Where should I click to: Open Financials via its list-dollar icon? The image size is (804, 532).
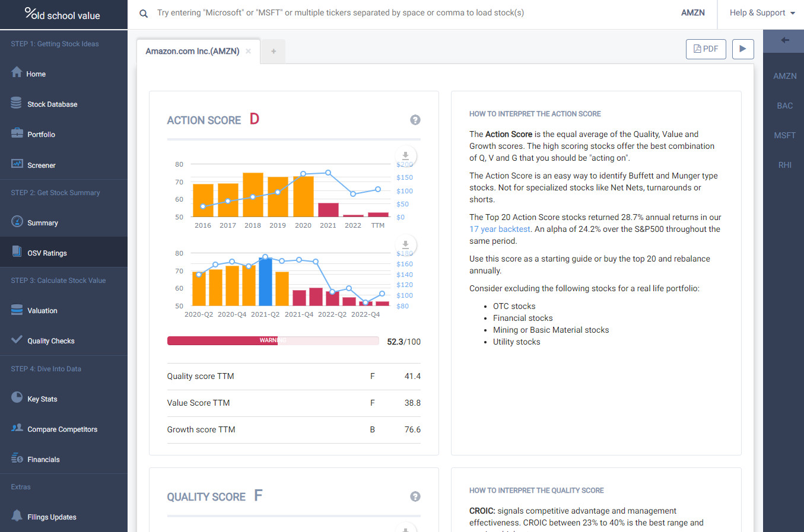click(17, 458)
